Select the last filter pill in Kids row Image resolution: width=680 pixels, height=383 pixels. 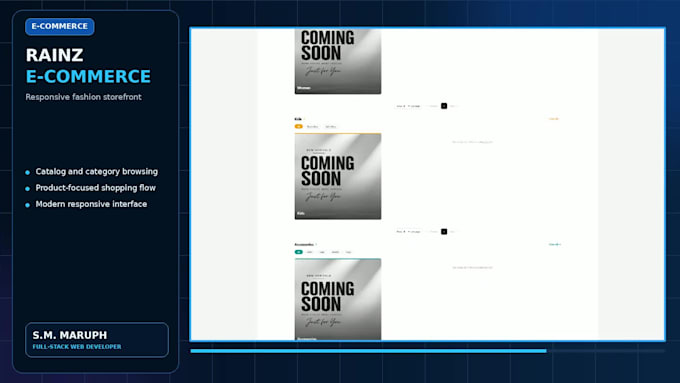click(330, 127)
